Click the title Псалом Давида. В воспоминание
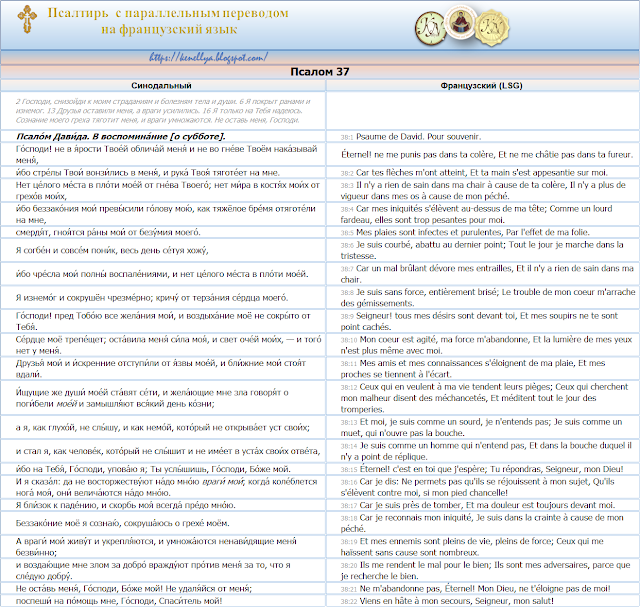The image size is (640, 607). click(121, 136)
